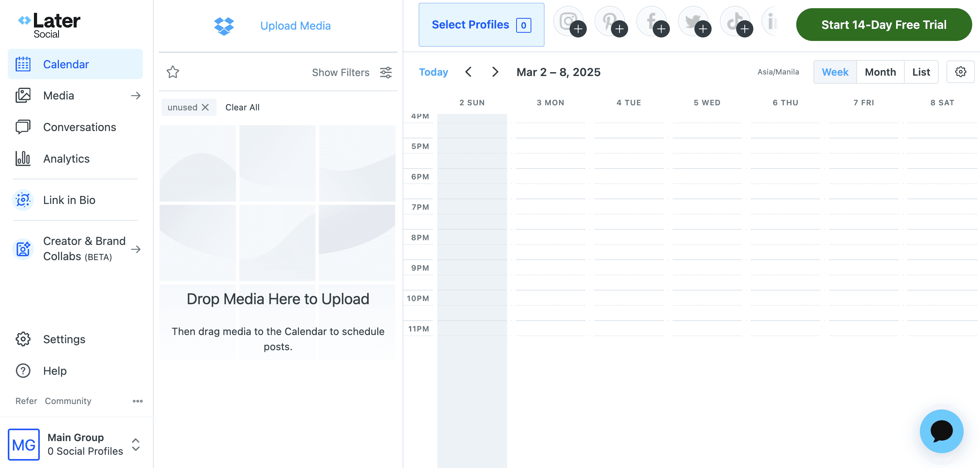Image resolution: width=980 pixels, height=468 pixels.
Task: Expand the Media submenu arrow
Action: coord(136,96)
